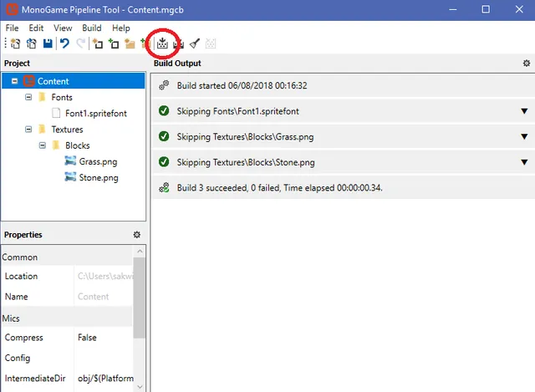The image size is (535, 392).
Task: Expand the Stone.png output details
Action: 524,162
